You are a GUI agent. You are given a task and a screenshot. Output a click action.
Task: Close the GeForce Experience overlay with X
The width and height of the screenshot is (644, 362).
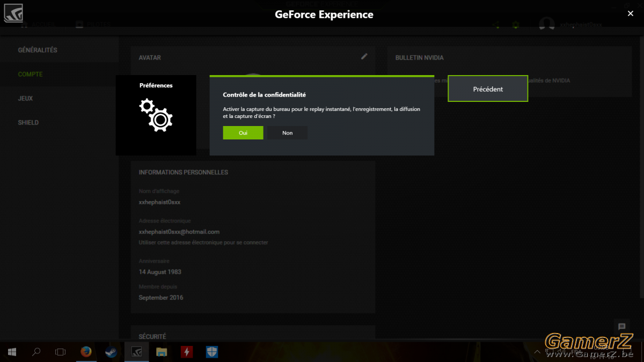click(x=631, y=14)
